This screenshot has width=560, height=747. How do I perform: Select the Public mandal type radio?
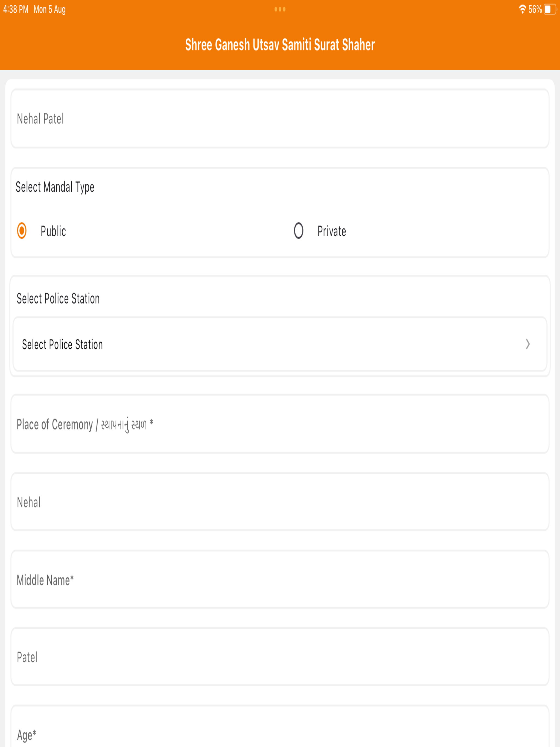(x=22, y=231)
